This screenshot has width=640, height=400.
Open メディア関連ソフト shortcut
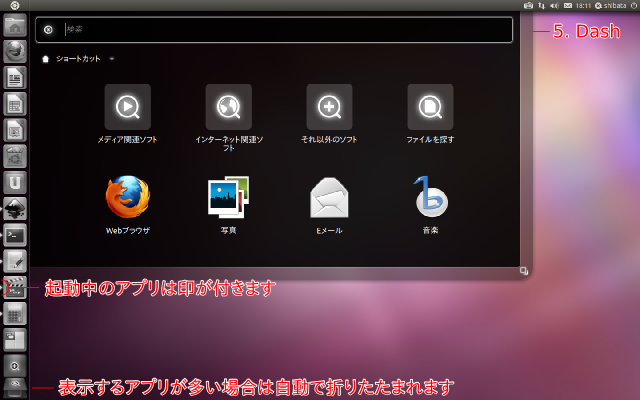pyautogui.click(x=128, y=114)
